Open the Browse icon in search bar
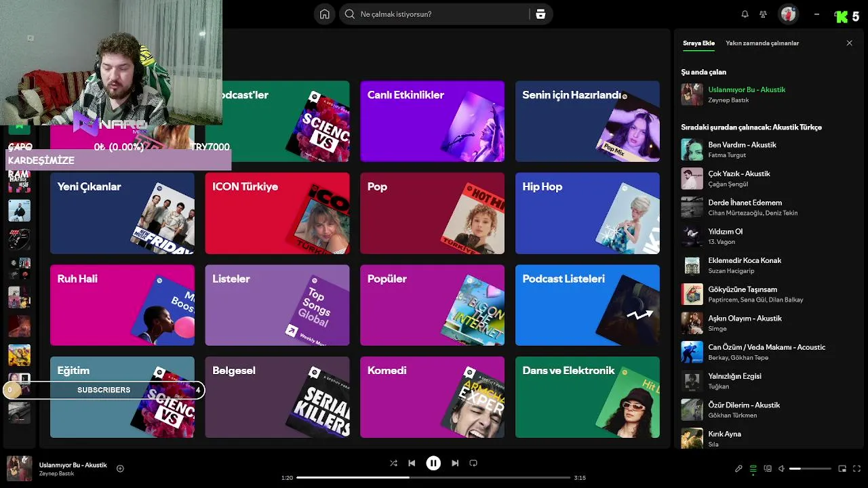The image size is (868, 488). [x=540, y=14]
